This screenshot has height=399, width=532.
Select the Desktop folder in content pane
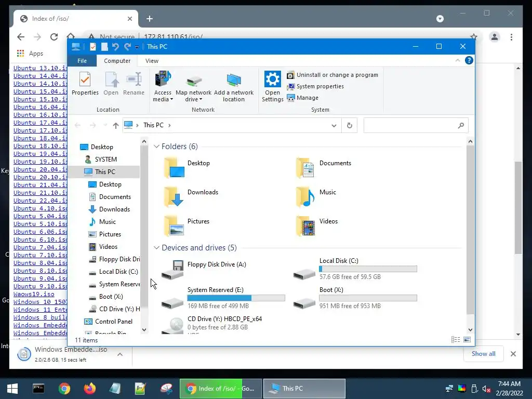(187, 167)
